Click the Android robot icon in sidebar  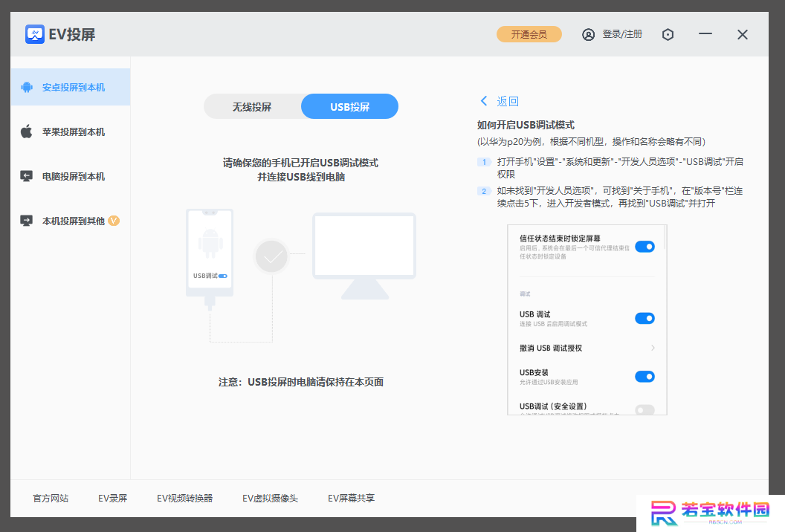27,88
